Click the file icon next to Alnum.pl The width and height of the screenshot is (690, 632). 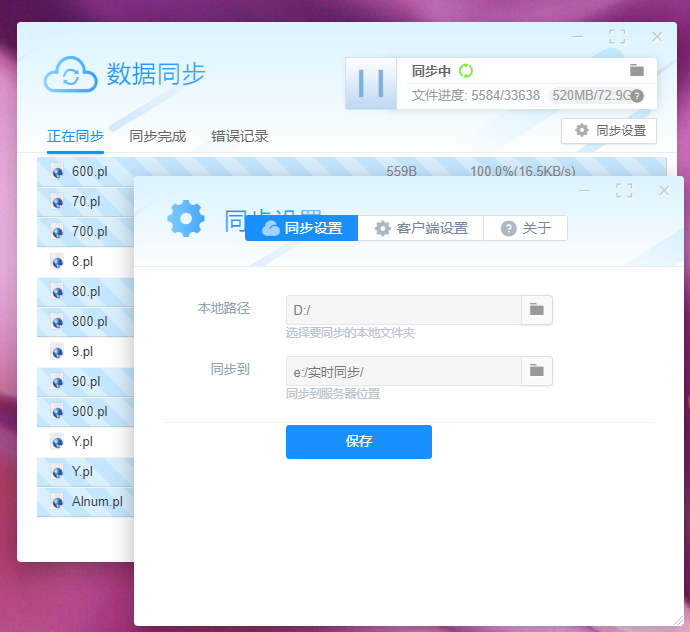coord(57,502)
